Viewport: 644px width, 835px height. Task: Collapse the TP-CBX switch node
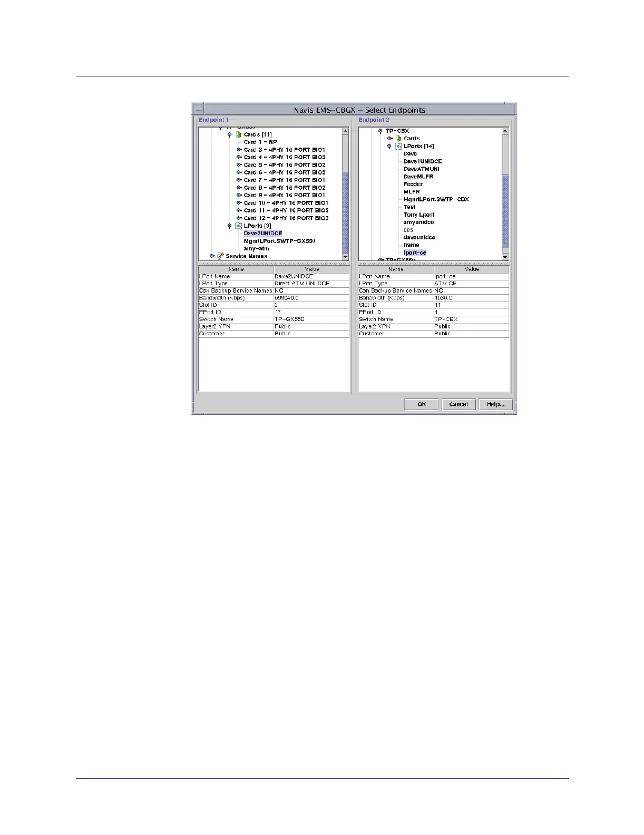[380, 131]
